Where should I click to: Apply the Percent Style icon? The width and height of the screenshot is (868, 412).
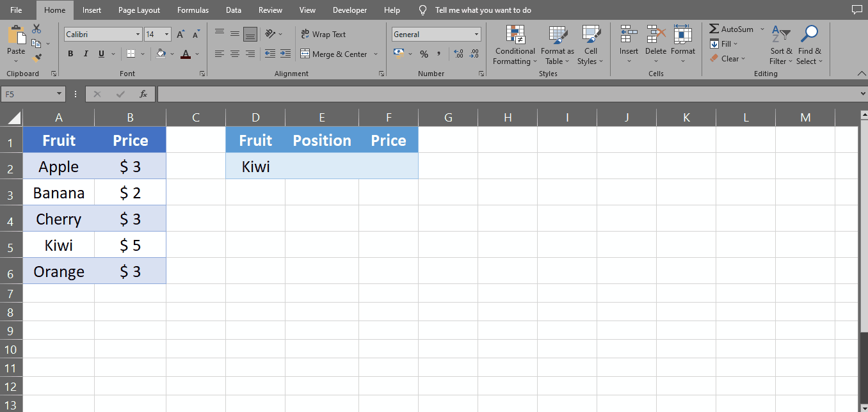(x=424, y=54)
